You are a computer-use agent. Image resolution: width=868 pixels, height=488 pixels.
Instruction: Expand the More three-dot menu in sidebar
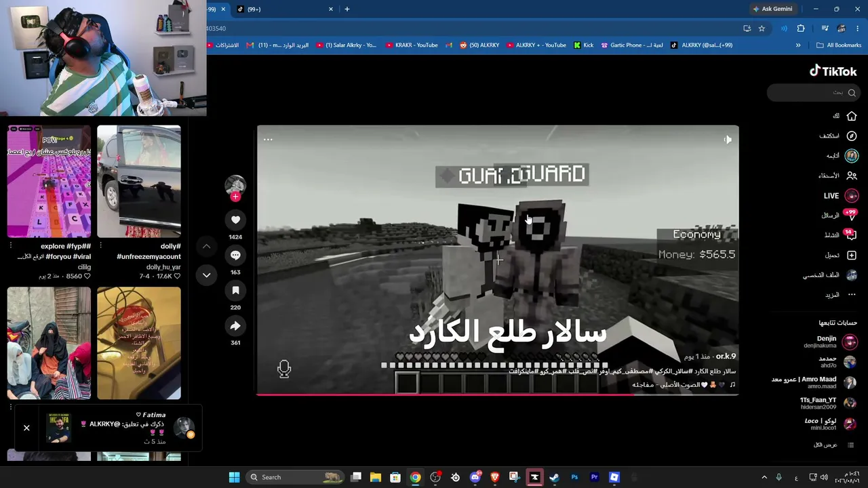[851, 295]
